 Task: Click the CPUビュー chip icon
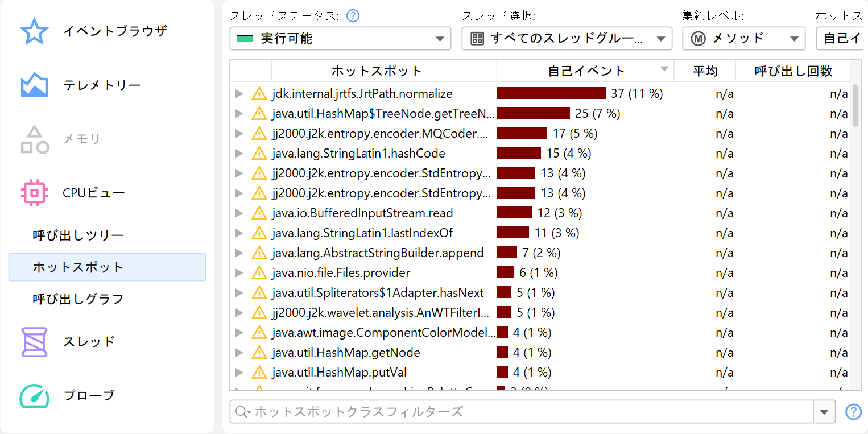click(x=34, y=193)
